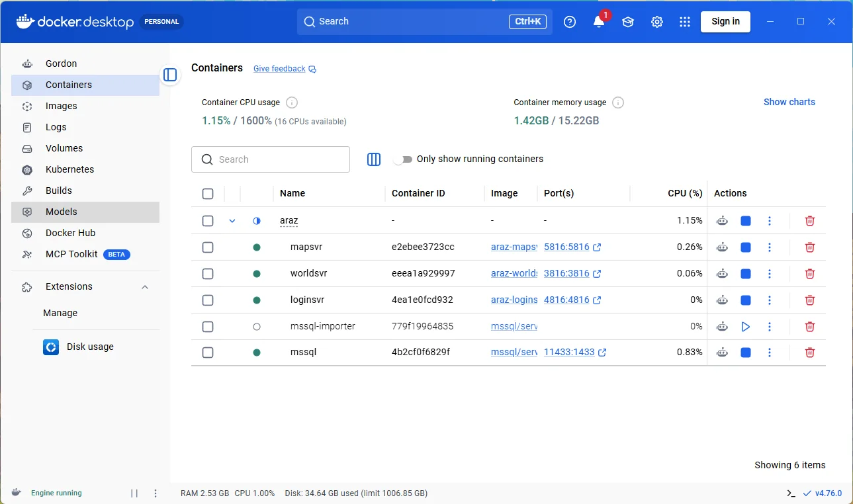Open engine options menu in status bar
The width and height of the screenshot is (853, 504).
coord(156,493)
